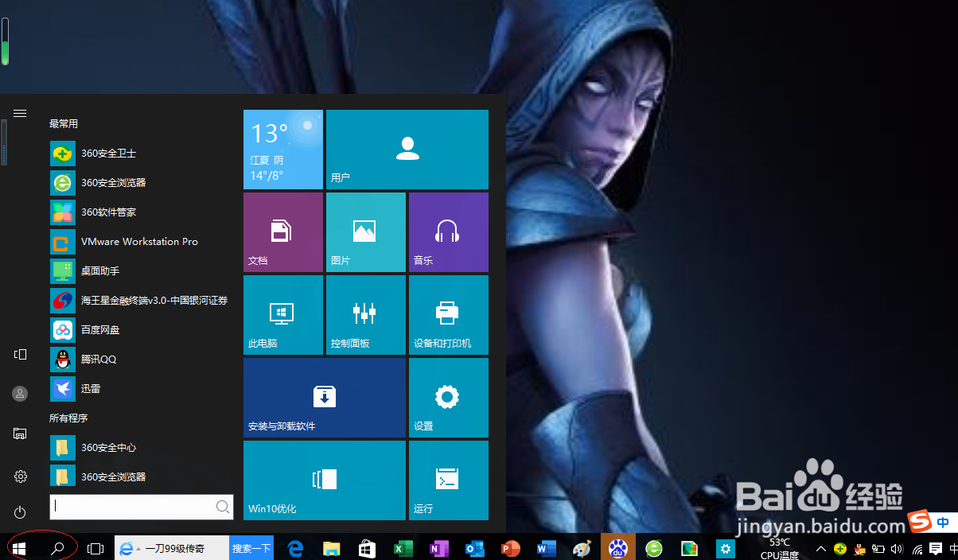
Task: Open the 图片 tile
Action: click(366, 232)
